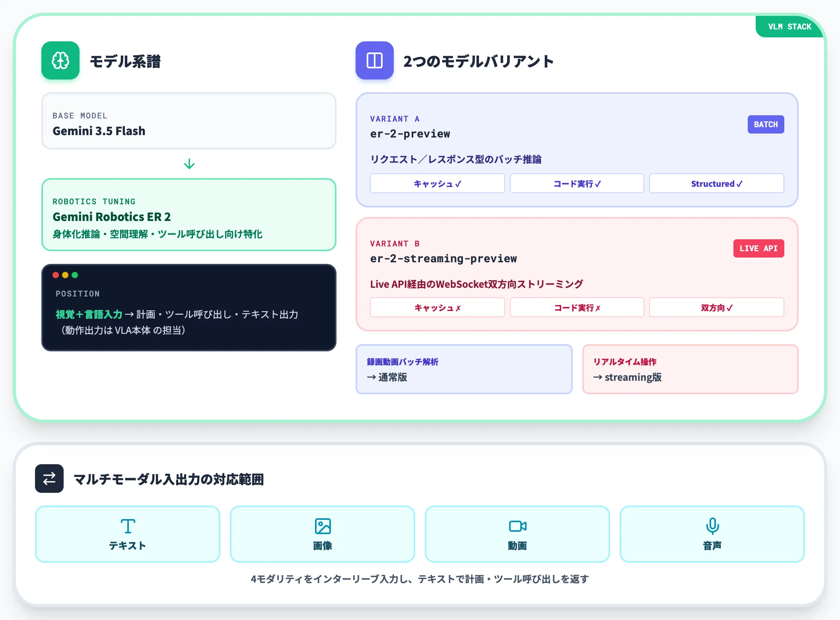Select the Variant B キャッシュ✗ chip
Viewport: 840px width, 620px height.
pos(437,307)
